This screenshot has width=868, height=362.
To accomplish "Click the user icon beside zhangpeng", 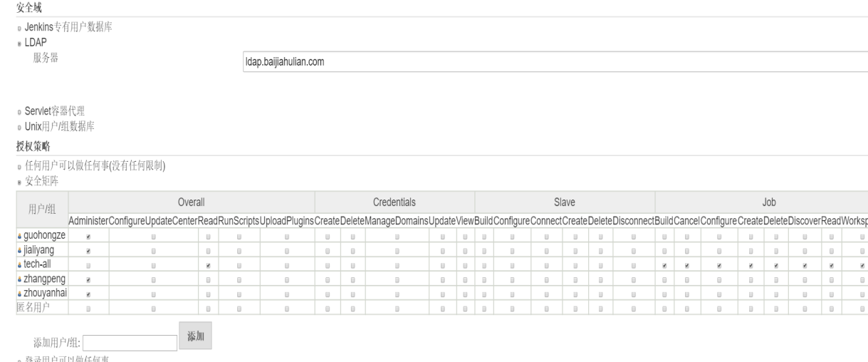I will tap(18, 279).
